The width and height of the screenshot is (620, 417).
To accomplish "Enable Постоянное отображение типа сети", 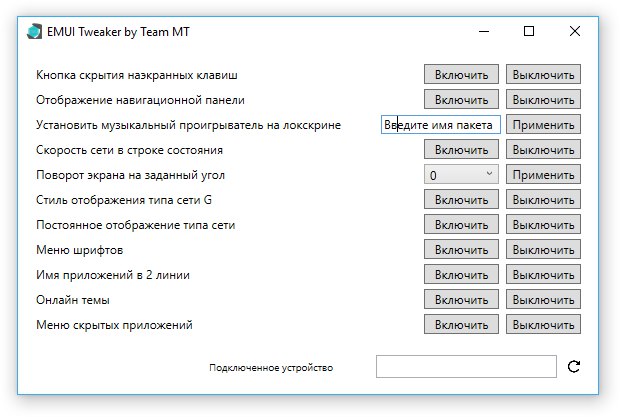I will click(x=461, y=225).
